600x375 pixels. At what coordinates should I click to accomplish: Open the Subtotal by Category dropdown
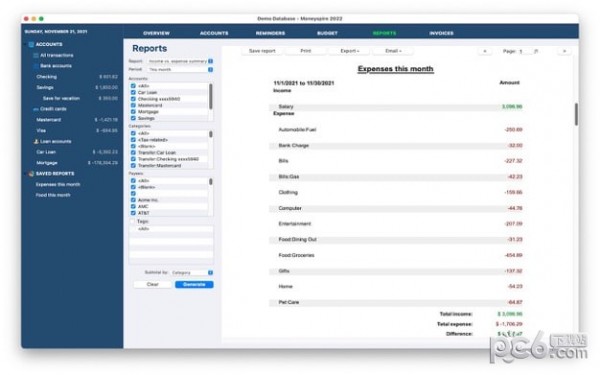pos(192,273)
